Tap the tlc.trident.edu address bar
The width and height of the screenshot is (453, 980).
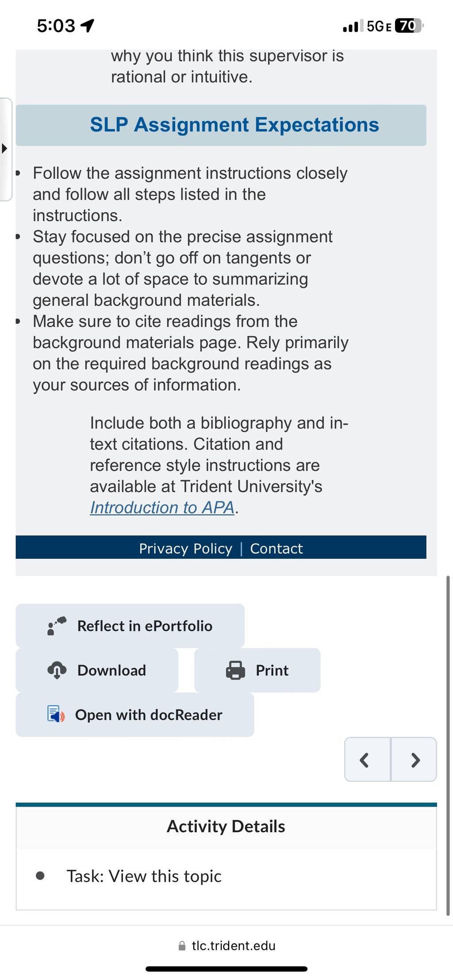pyautogui.click(x=226, y=945)
